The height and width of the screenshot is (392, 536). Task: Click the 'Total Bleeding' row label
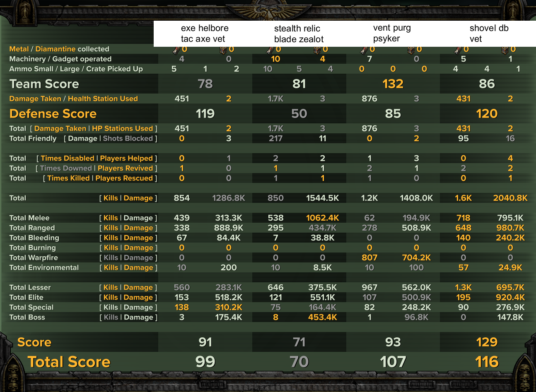[x=34, y=238]
